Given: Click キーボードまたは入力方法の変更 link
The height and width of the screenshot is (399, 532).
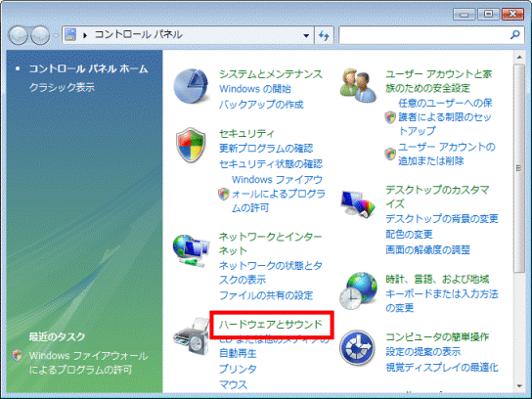Looking at the screenshot, I should [442, 300].
